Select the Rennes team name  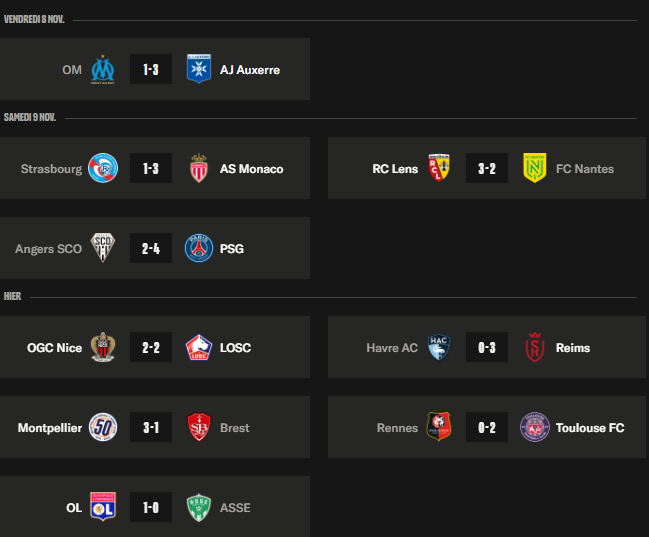(397, 428)
